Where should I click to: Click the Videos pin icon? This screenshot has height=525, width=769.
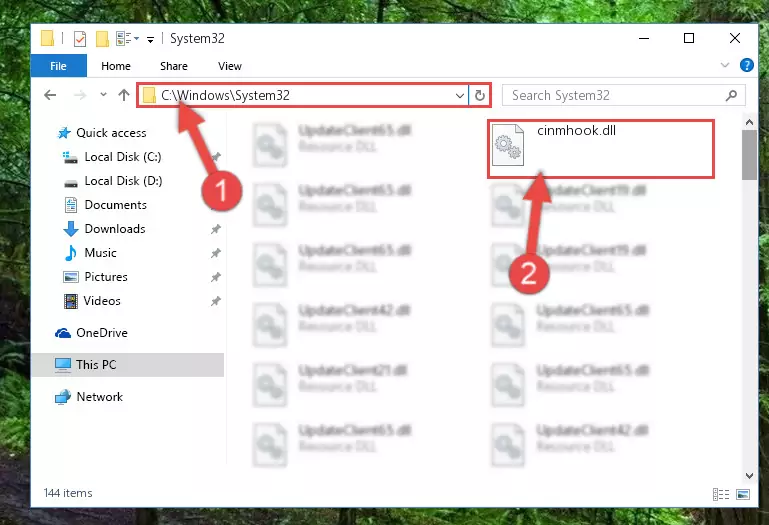click(x=215, y=301)
